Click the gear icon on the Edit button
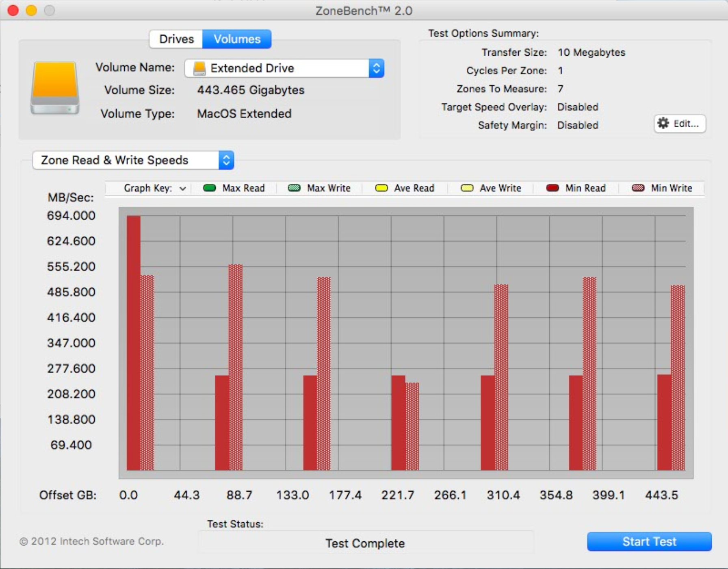The height and width of the screenshot is (569, 728). (663, 123)
